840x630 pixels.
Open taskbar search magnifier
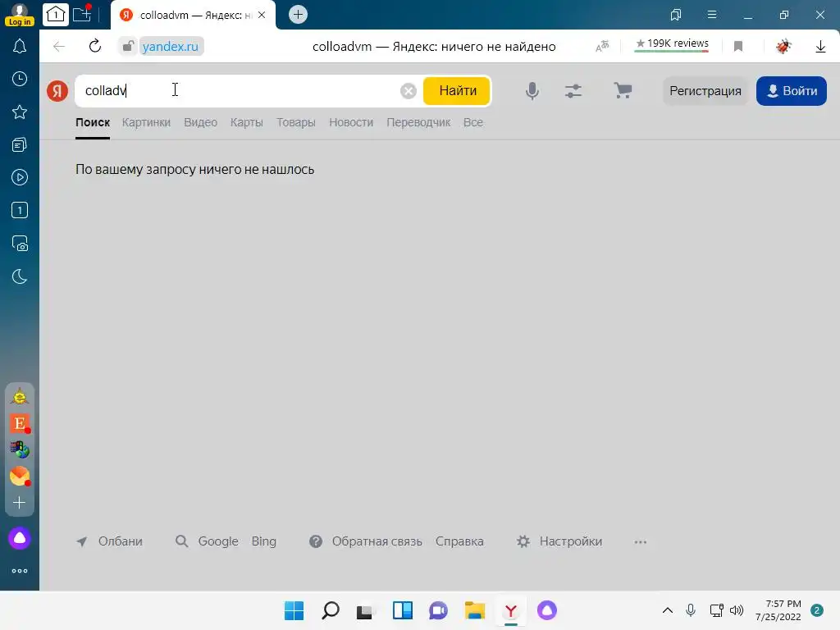pyautogui.click(x=331, y=610)
